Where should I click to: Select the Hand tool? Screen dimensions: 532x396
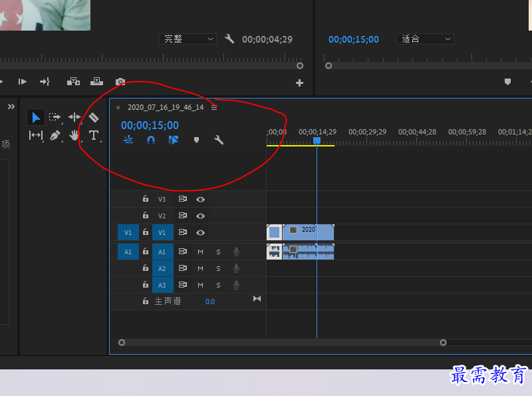coord(74,136)
